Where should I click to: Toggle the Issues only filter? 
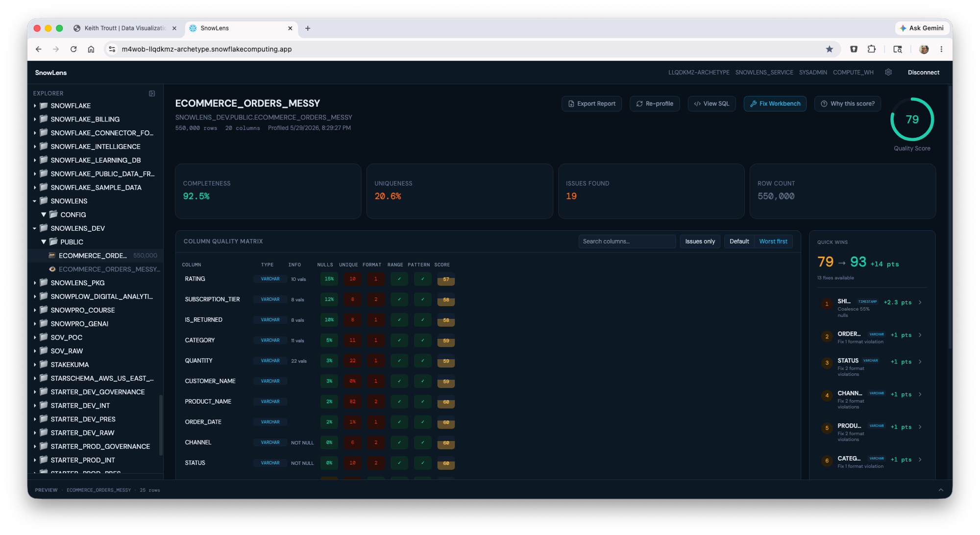pos(700,241)
